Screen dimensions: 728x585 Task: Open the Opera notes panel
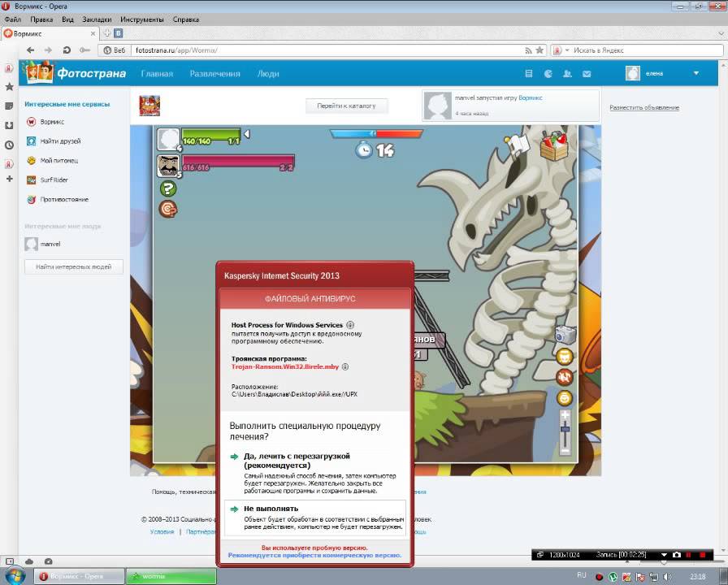9,106
